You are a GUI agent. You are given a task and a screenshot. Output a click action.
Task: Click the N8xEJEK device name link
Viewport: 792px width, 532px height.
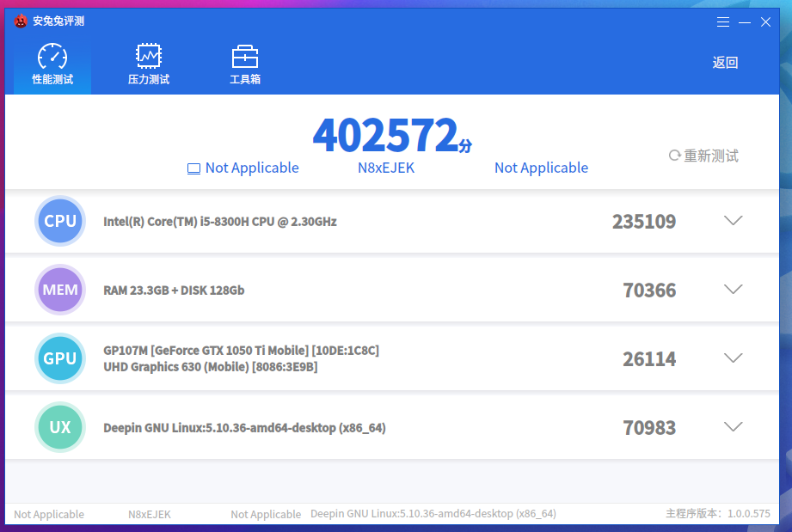386,168
